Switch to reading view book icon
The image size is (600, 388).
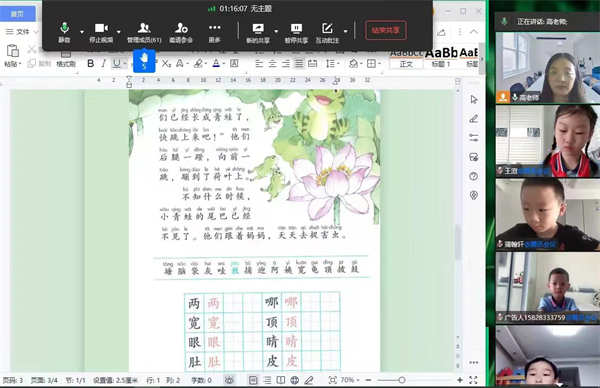coord(280,380)
